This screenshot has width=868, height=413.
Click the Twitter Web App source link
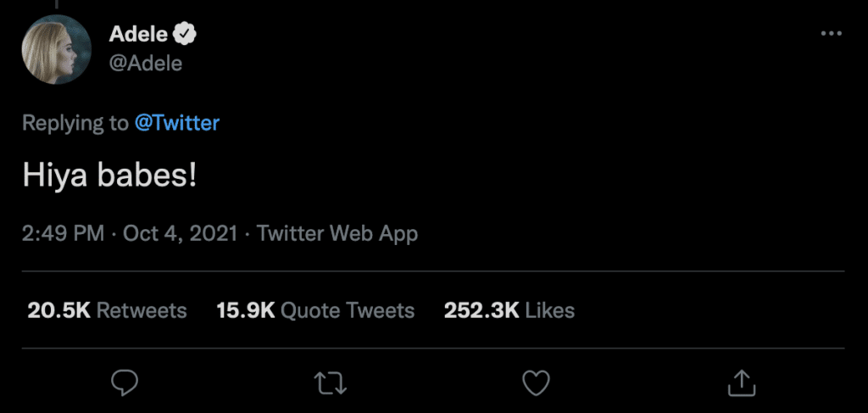[337, 233]
